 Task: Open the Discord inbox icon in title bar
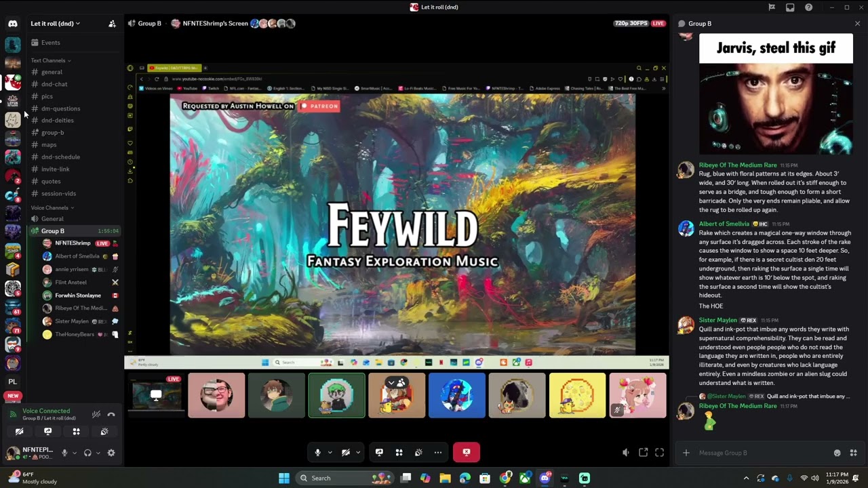[x=790, y=7]
